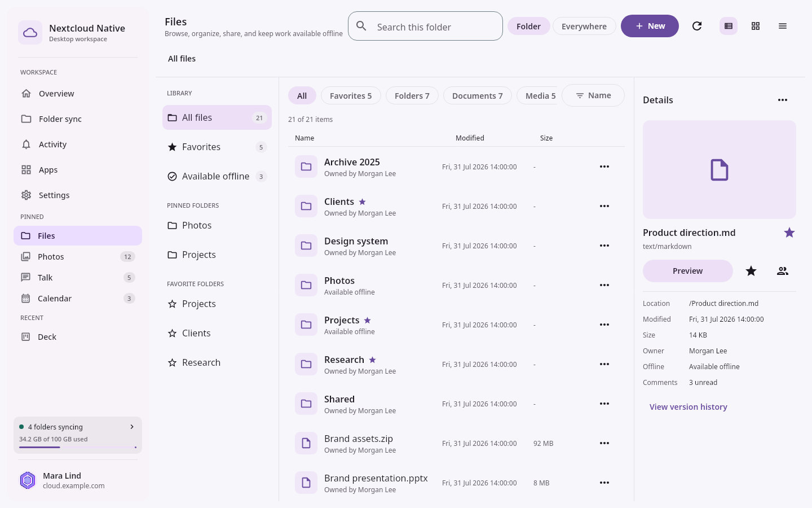Image resolution: width=812 pixels, height=508 pixels.
Task: Click the storage usage progress bar
Action: (x=78, y=447)
